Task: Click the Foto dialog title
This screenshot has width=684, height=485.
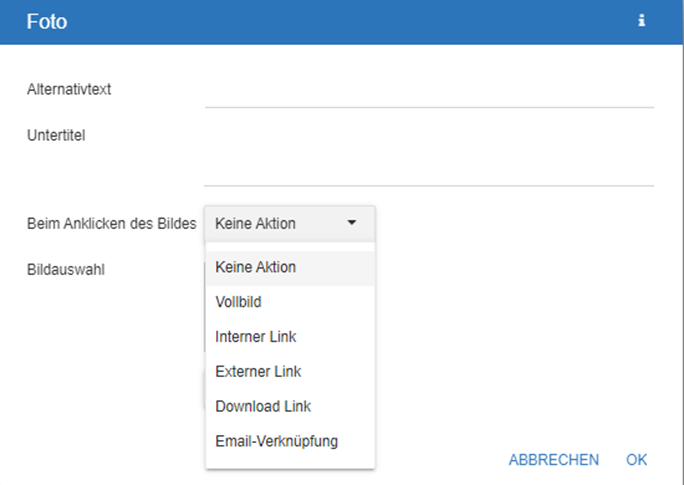Action: click(x=47, y=21)
